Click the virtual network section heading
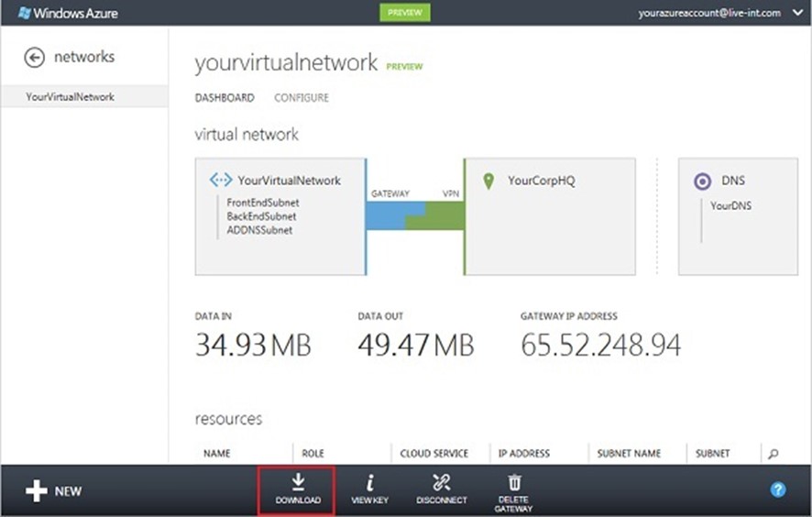Screen dimensions: 812x517 tap(247, 135)
